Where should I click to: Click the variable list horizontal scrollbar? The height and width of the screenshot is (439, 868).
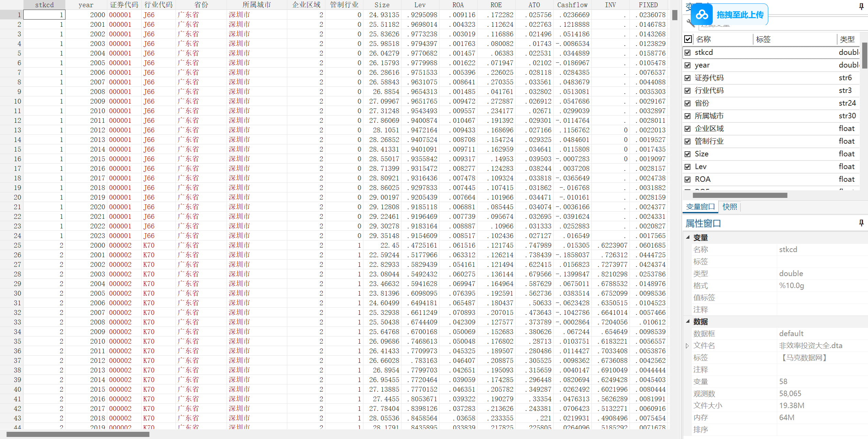740,195
